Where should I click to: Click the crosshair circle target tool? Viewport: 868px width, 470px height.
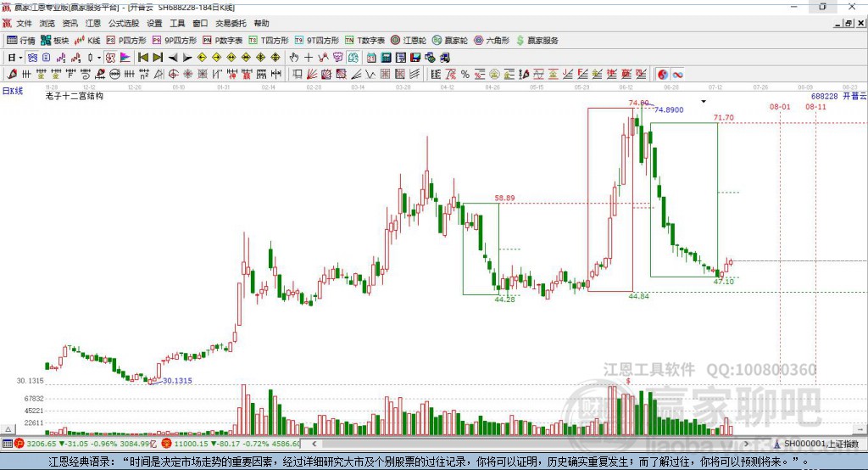tap(173, 75)
